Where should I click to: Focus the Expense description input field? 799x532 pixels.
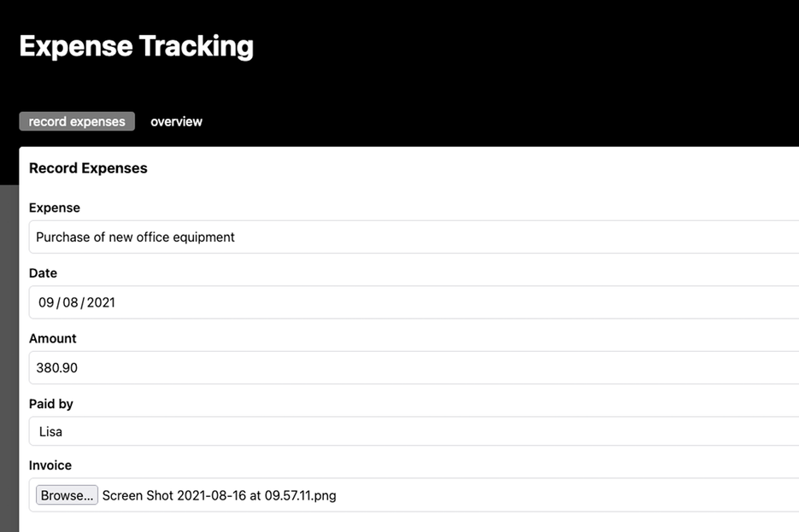(x=342, y=237)
